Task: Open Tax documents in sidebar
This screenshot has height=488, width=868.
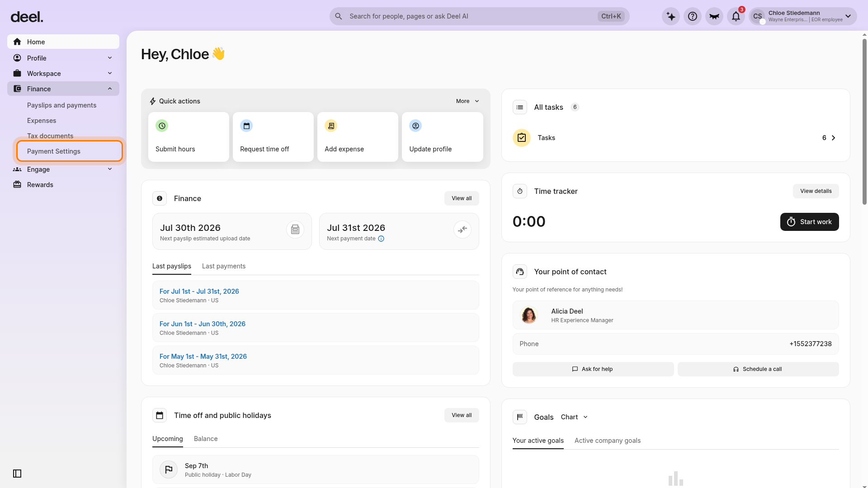Action: [x=50, y=136]
